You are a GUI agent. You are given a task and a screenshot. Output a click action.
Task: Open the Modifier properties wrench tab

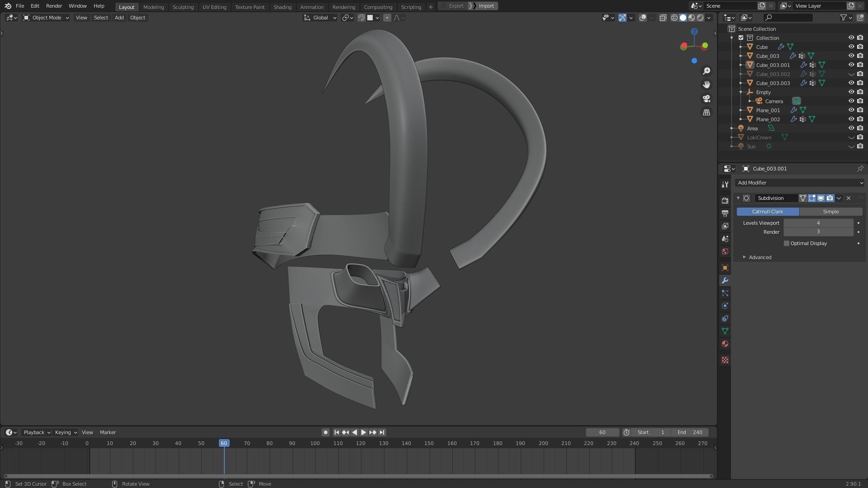point(725,280)
